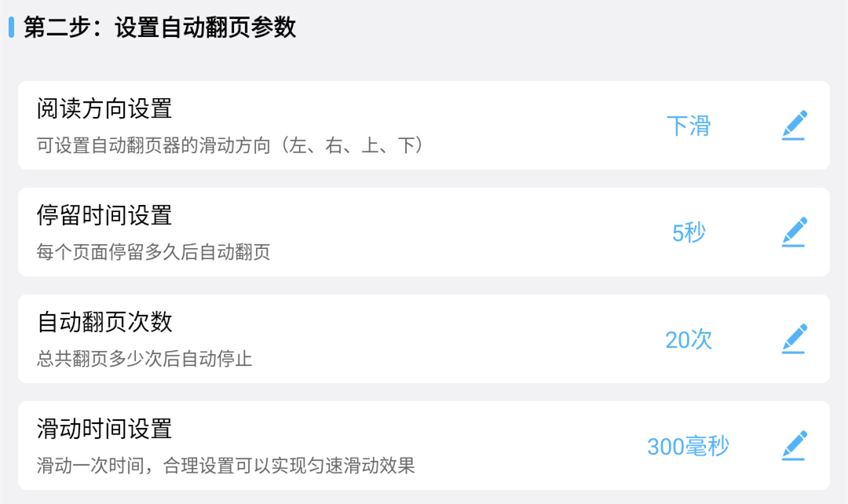Open the 滑动时间设置 settings card
The image size is (848, 504).
pyautogui.click(x=424, y=445)
